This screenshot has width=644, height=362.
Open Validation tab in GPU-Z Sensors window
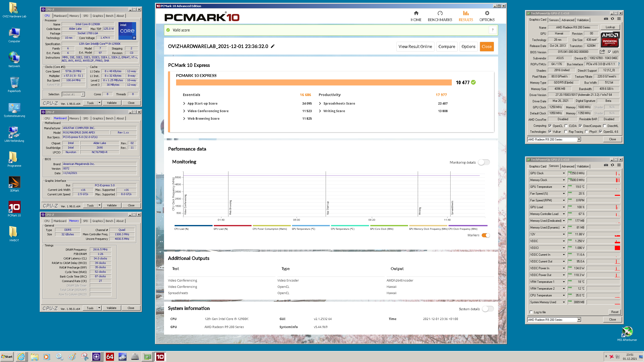[583, 166]
